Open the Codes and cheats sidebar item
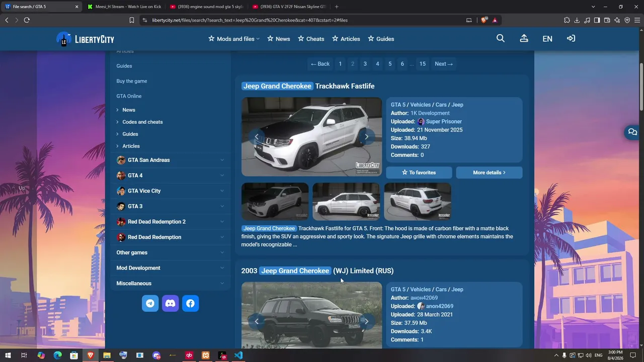644x362 pixels. pyautogui.click(x=142, y=122)
